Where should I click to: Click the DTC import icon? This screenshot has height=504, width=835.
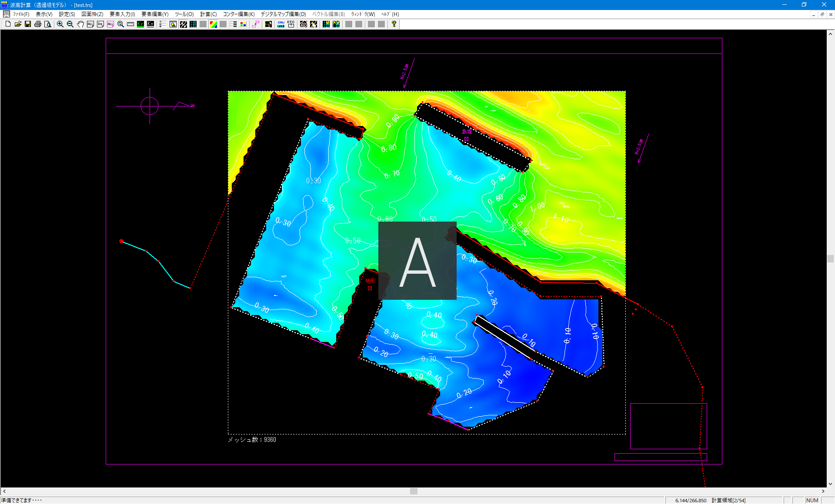[291, 24]
